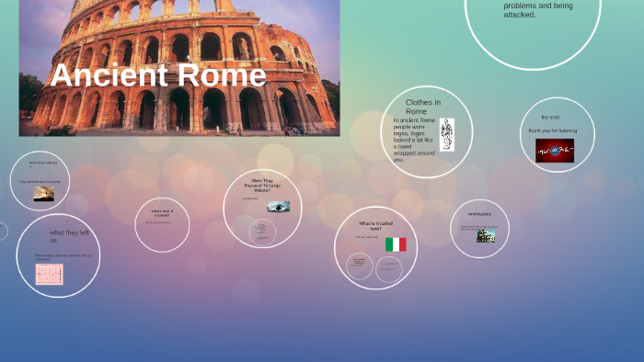Image resolution: width=644 pixels, height=362 pixels.
Task: Click "They believed in Christianity" text
Action: coord(40,182)
